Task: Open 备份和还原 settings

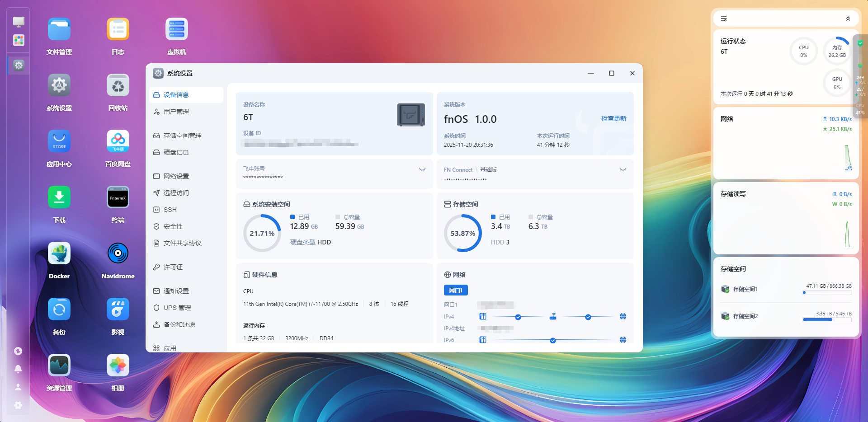Action: tap(186, 324)
